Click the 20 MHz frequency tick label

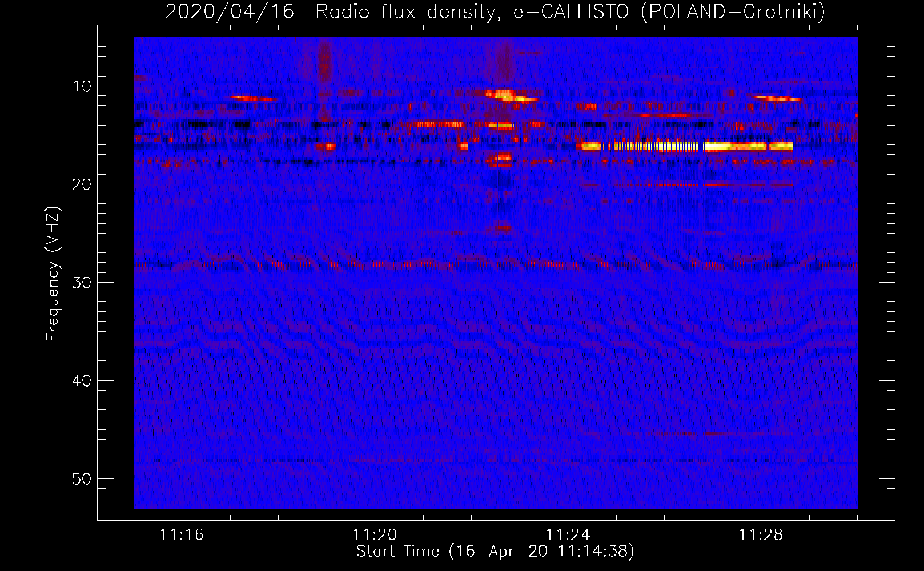tap(82, 184)
